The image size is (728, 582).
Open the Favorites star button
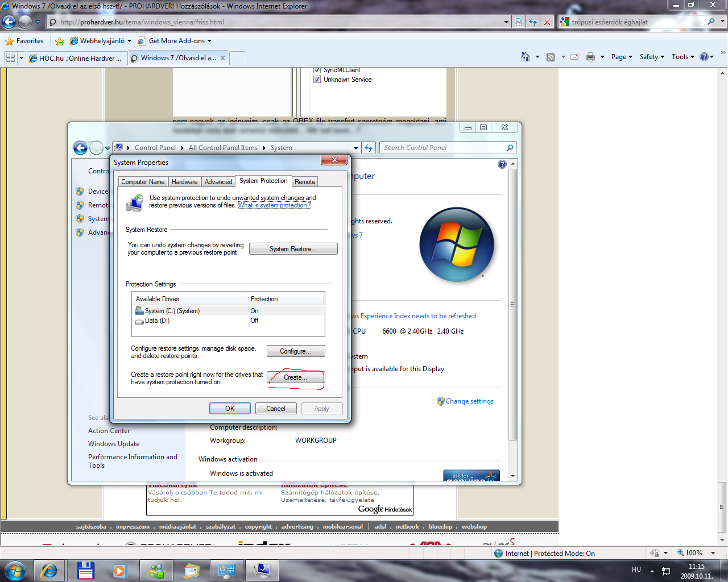[x=24, y=41]
